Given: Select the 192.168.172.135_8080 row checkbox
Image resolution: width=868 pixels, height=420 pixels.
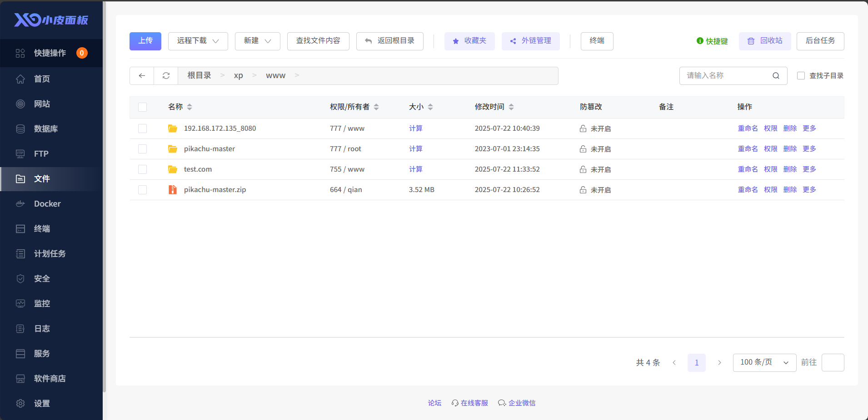Looking at the screenshot, I should tap(143, 128).
